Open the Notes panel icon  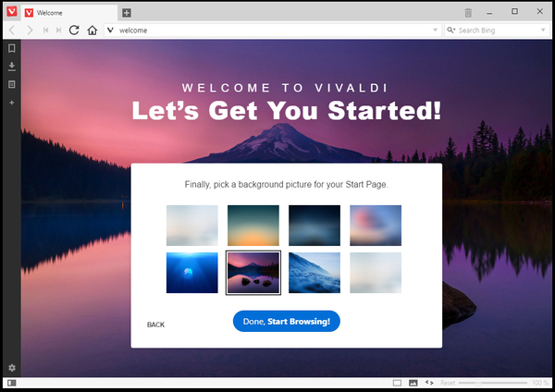tap(12, 84)
